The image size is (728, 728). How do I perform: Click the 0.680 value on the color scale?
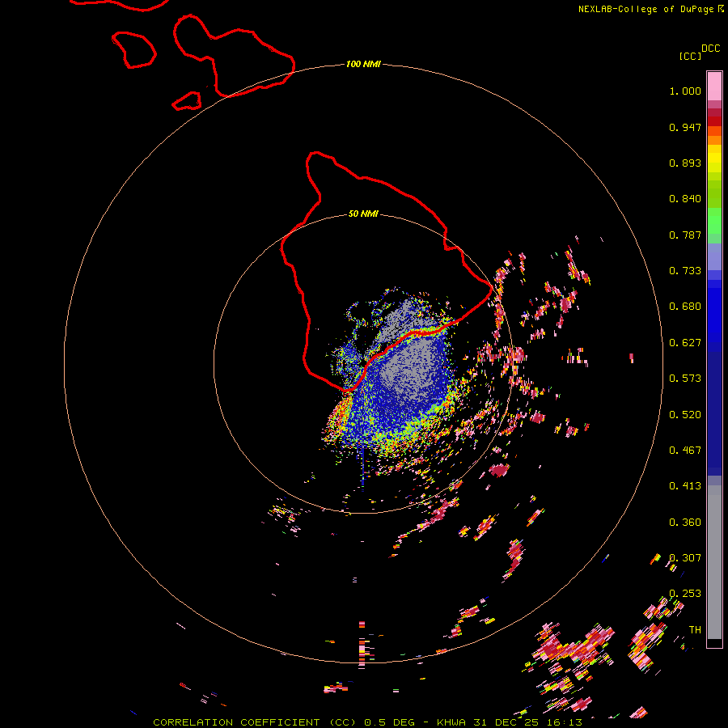click(685, 307)
